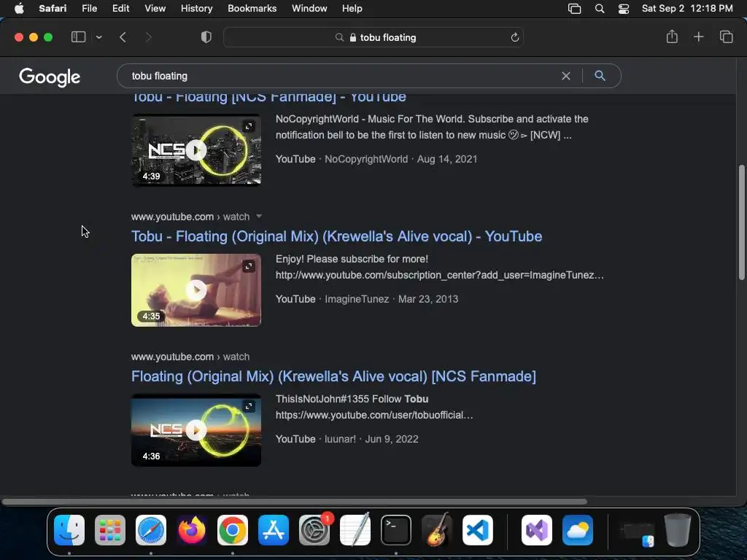Screen dimensions: 747x560
Task: Click the luunar! channel name
Action: pyautogui.click(x=340, y=439)
